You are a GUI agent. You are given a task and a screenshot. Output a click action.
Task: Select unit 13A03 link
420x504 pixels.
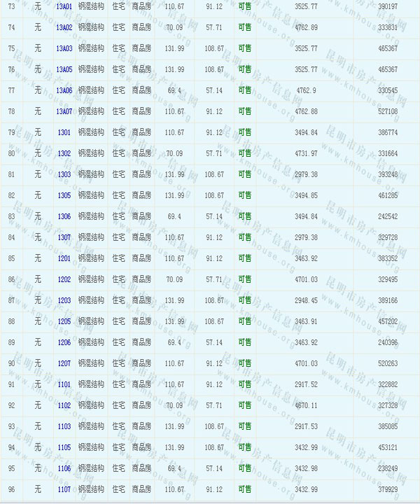tap(64, 48)
